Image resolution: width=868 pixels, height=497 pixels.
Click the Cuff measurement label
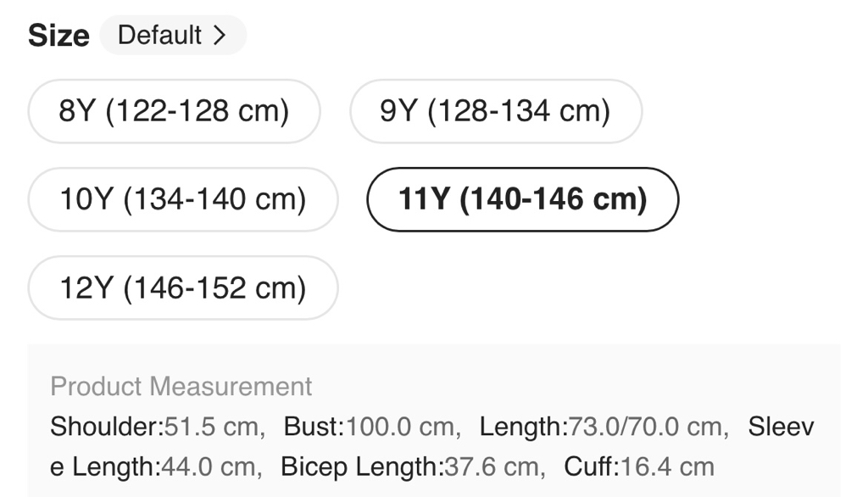click(590, 466)
